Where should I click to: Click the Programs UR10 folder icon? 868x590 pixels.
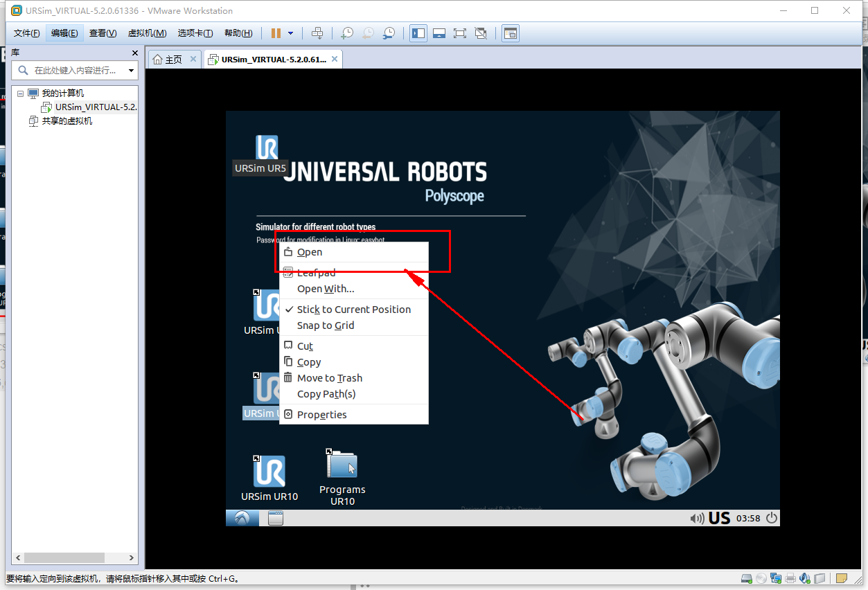coord(342,478)
